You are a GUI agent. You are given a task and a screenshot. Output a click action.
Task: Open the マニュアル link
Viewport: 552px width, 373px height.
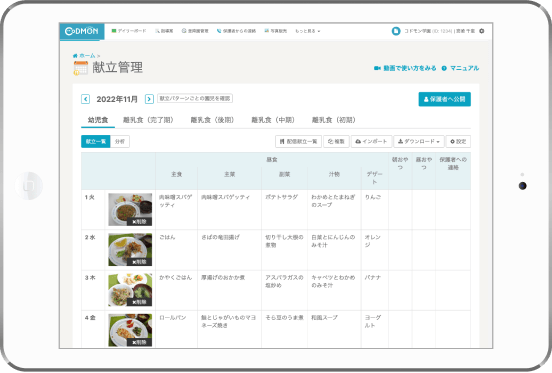click(460, 68)
